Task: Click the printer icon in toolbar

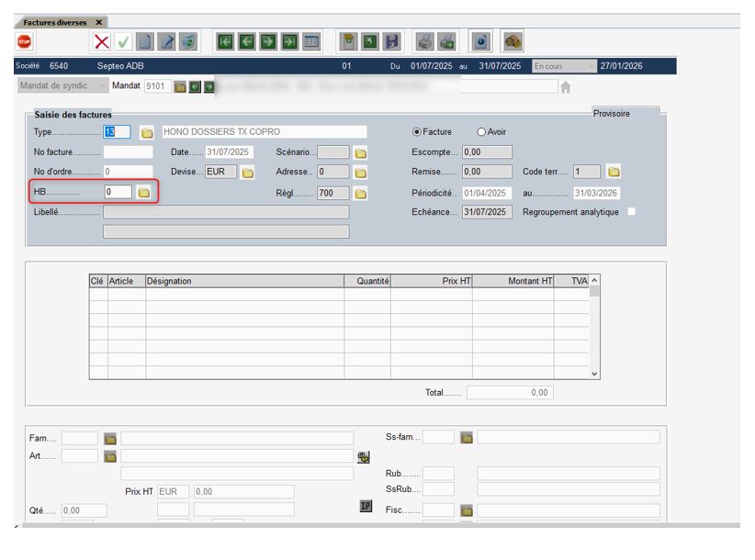Action: (x=425, y=41)
